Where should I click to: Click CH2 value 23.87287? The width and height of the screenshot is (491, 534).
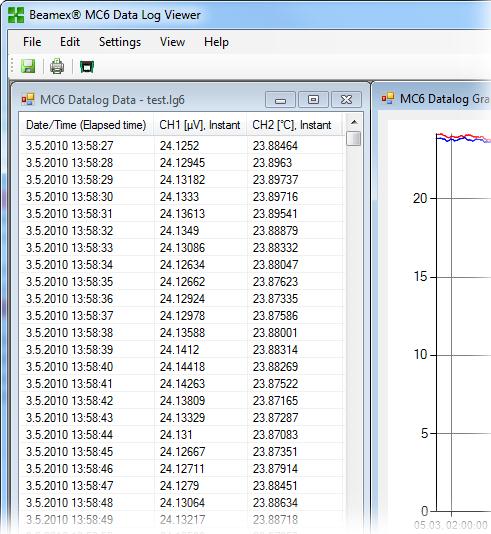(x=275, y=418)
